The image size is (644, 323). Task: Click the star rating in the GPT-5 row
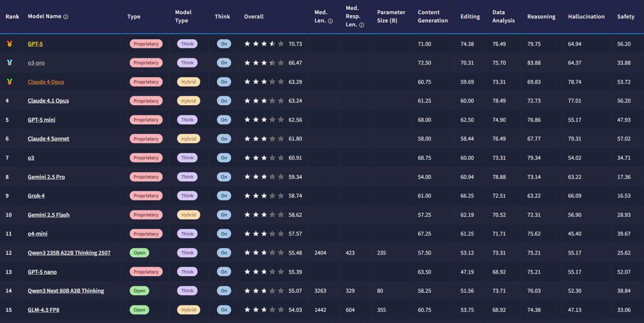tap(264, 44)
